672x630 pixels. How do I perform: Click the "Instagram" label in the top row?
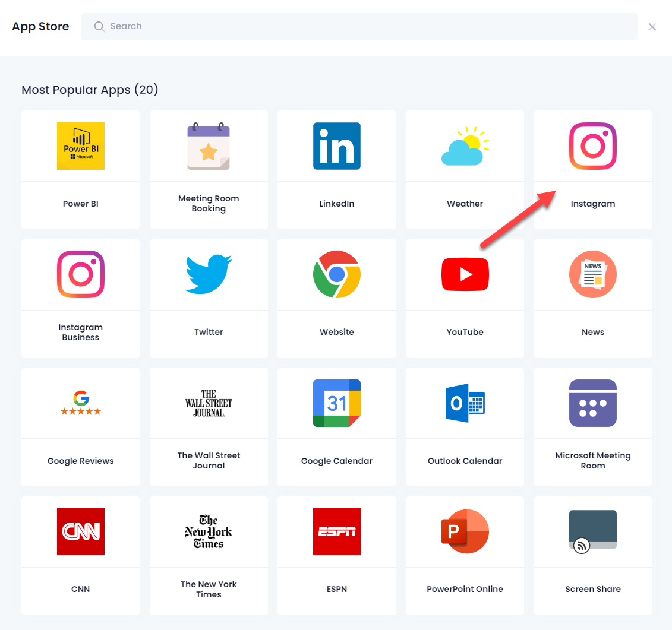(x=593, y=204)
